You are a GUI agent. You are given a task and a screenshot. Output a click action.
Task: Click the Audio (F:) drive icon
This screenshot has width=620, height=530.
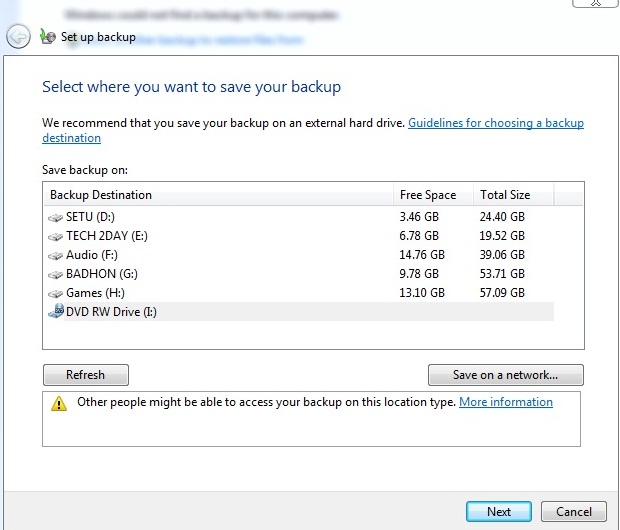56,255
